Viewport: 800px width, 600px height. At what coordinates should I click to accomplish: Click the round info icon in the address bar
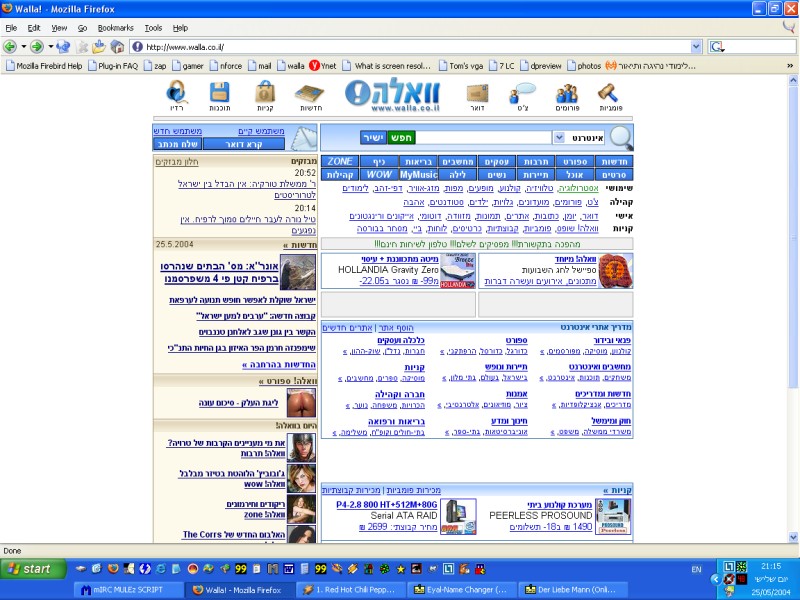tap(137, 47)
